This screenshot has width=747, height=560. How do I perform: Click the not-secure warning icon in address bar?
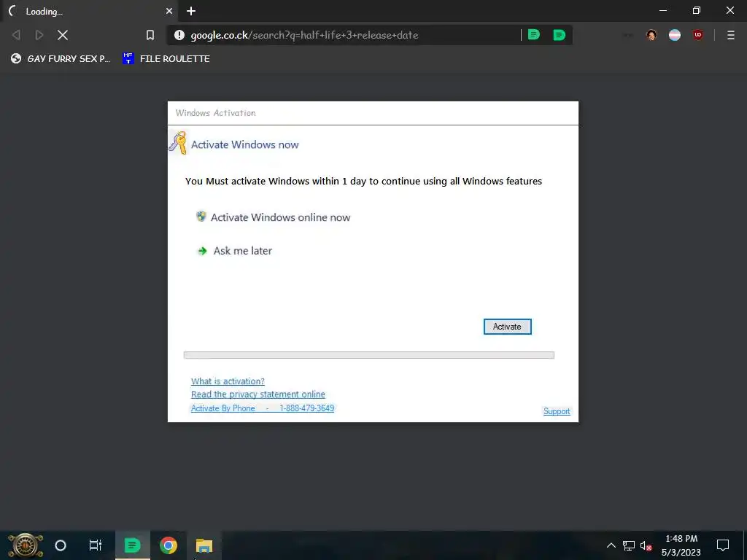[179, 35]
